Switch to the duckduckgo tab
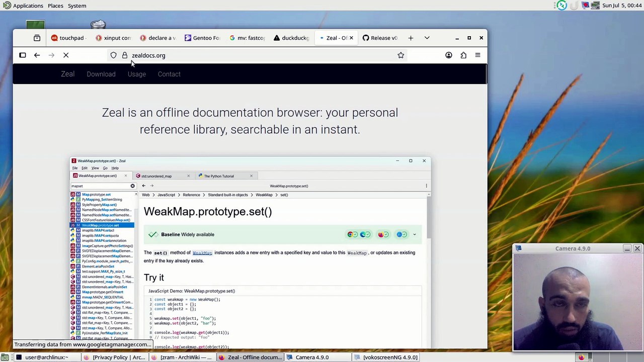This screenshot has height=362, width=644. pos(291,38)
